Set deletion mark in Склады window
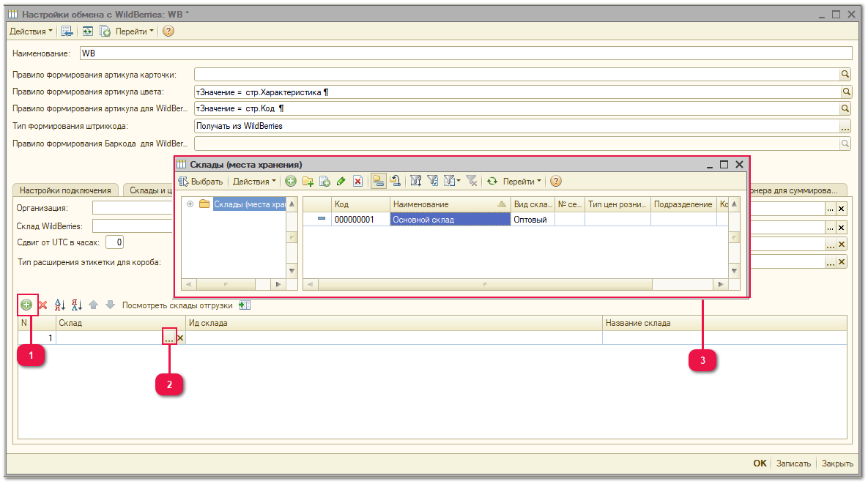This screenshot has width=868, height=484. click(358, 181)
